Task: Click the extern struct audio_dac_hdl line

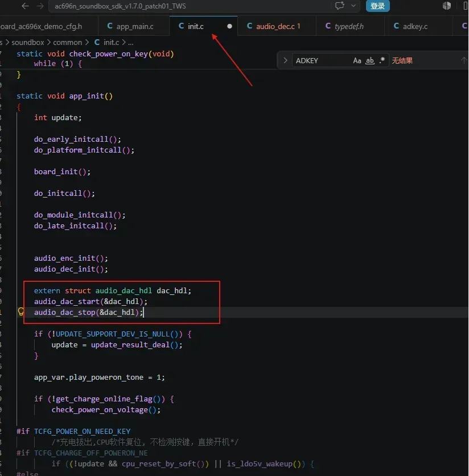Action: (x=113, y=291)
